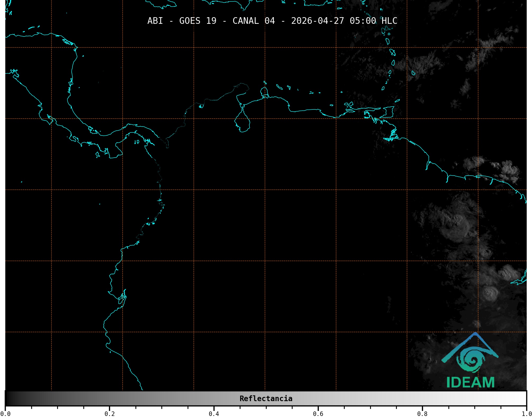Click the Reflectancia colorbar label
Image resolution: width=532 pixels, height=417 pixels.
pyautogui.click(x=266, y=398)
